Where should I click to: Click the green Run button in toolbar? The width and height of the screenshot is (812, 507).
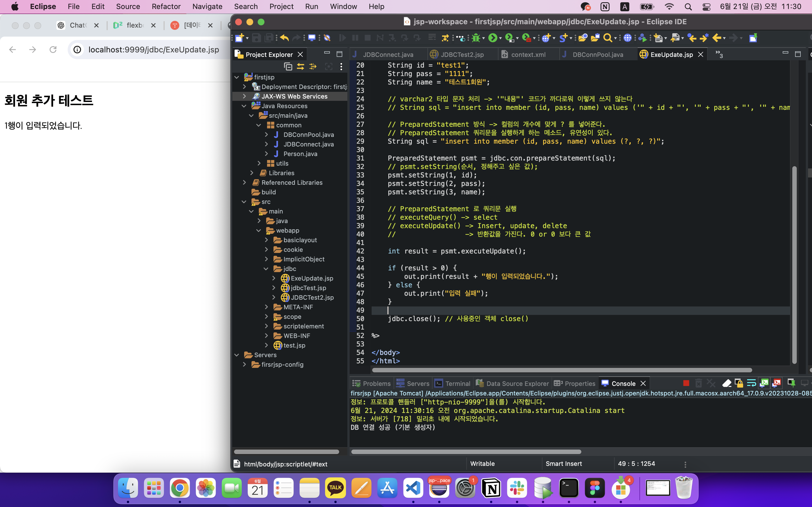tap(492, 38)
